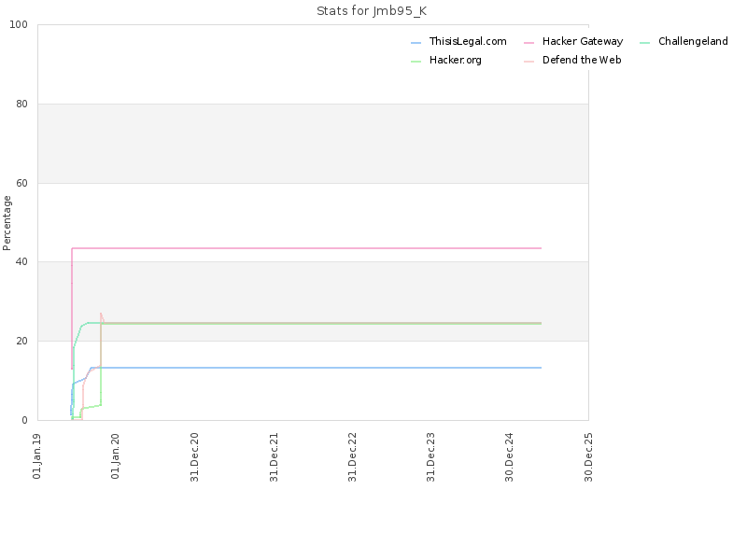Hide the Challengeland series label
The height and width of the screenshot is (560, 747).
(693, 41)
